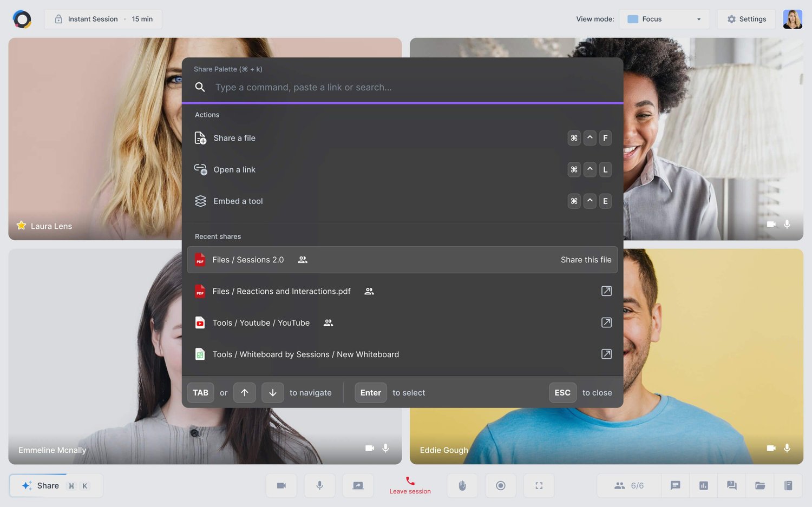812x507 pixels.
Task: Toggle top-right participant's camera icon
Action: 771,224
